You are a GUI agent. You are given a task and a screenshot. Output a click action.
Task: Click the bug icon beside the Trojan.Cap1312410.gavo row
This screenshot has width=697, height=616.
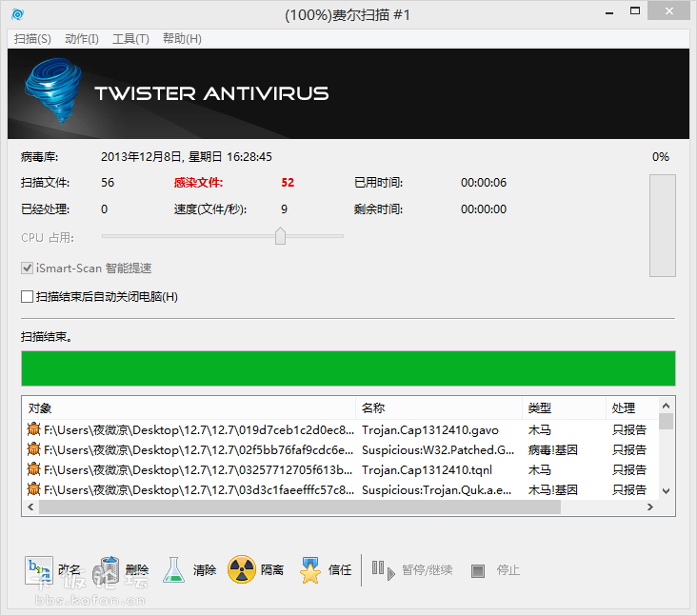34,429
